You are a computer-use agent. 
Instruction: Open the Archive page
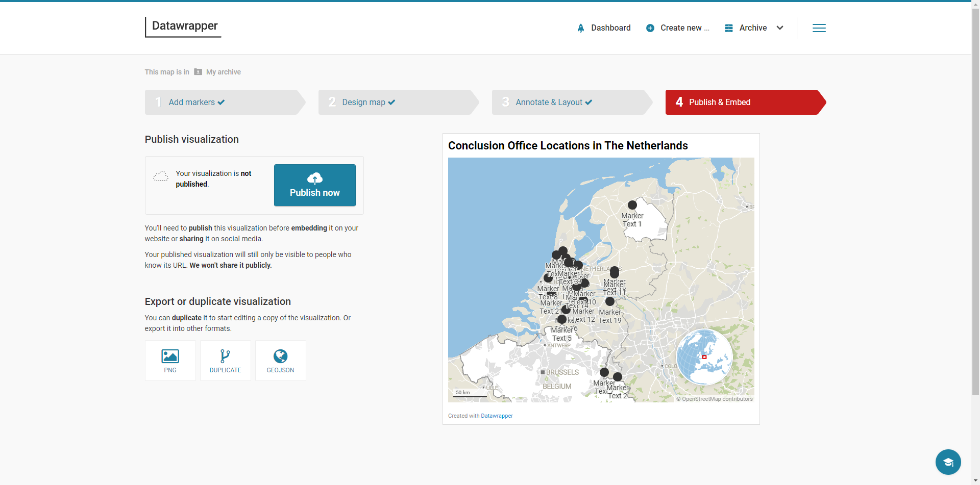pyautogui.click(x=753, y=28)
